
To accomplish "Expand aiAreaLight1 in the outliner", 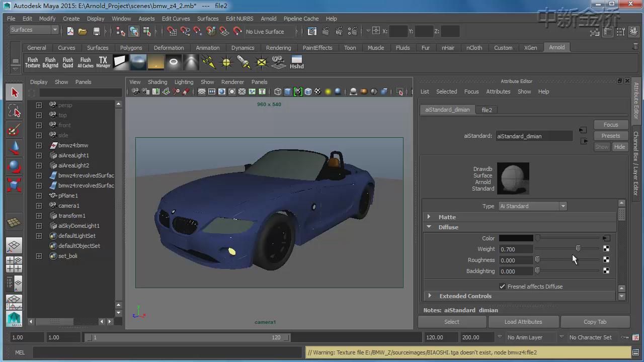I will click(x=39, y=155).
